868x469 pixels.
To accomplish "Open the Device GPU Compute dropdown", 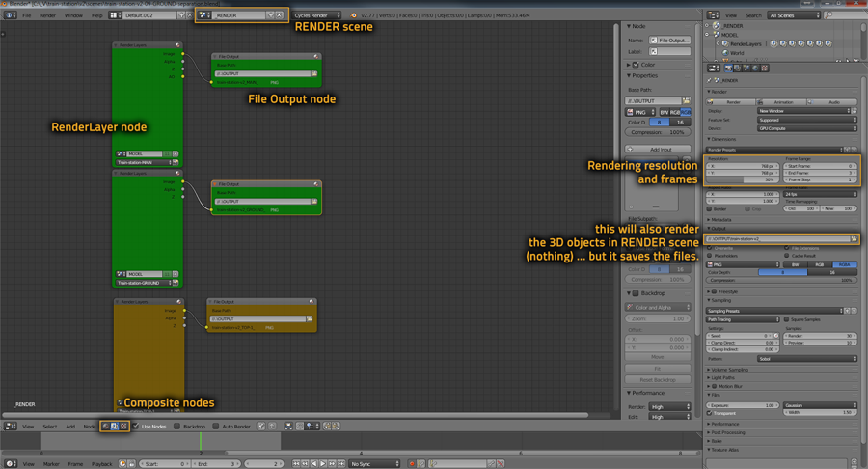I will pos(807,128).
